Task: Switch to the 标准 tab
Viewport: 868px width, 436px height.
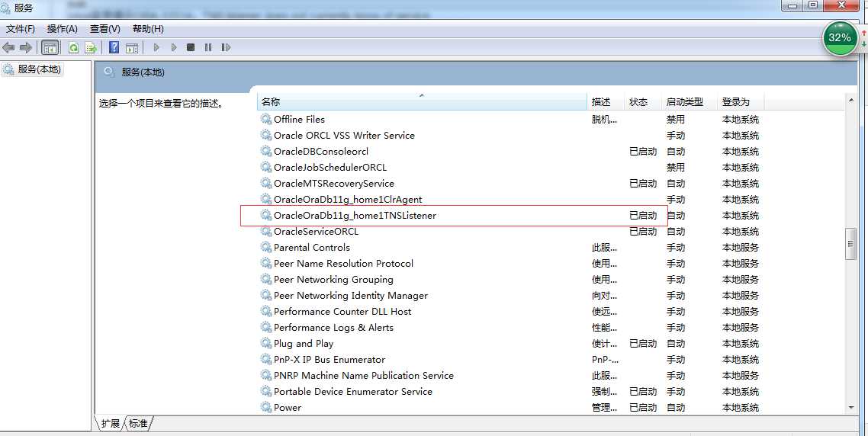Action: pos(138,423)
